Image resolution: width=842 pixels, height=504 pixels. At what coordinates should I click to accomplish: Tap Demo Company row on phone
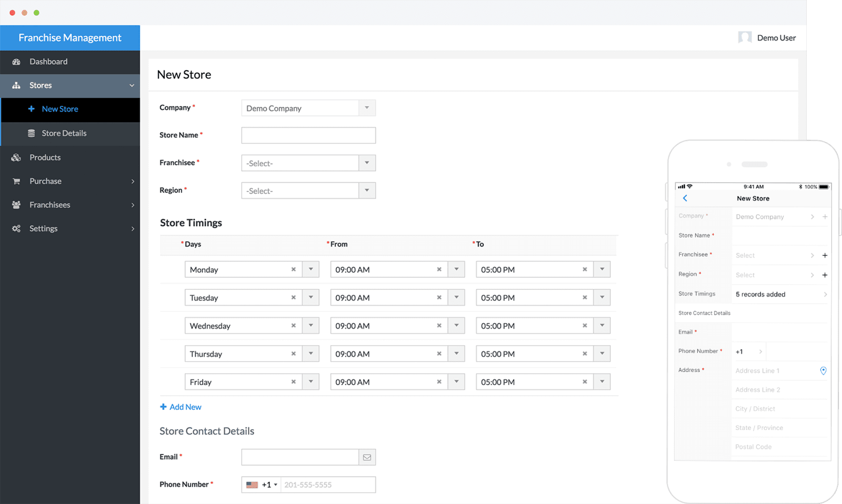[753, 217]
